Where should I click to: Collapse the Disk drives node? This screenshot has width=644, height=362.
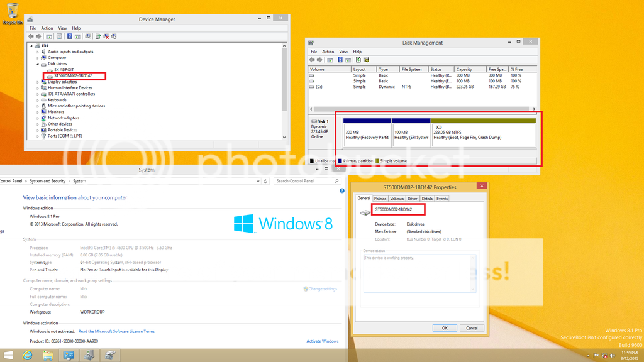(38, 63)
